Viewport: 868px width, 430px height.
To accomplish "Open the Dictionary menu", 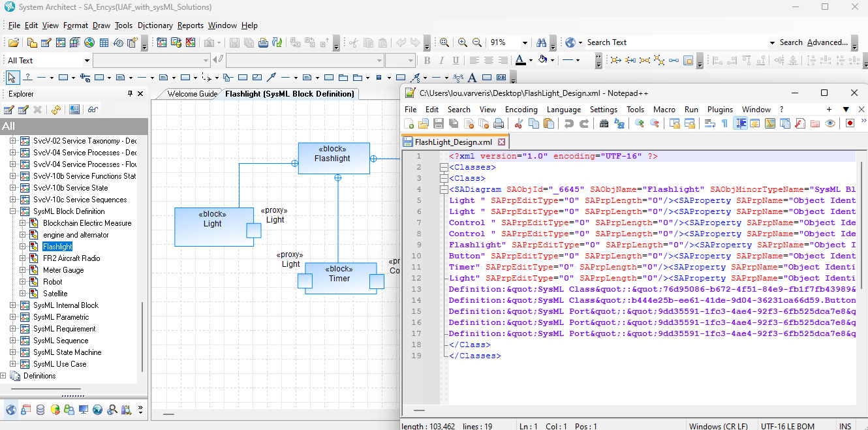I will [x=155, y=25].
